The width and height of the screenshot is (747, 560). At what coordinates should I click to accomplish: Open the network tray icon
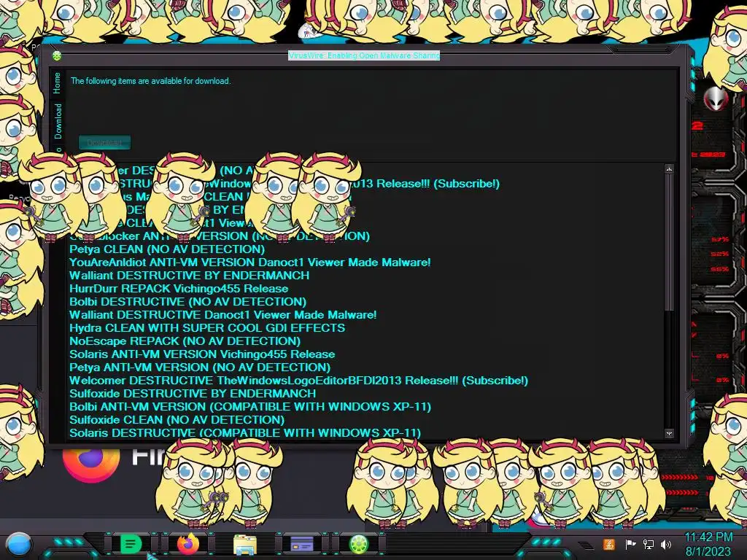[649, 544]
